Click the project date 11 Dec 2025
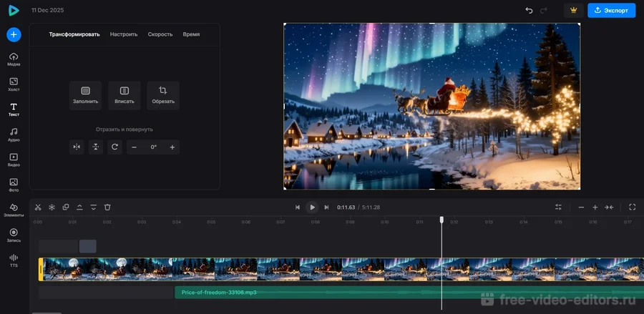 tap(48, 10)
